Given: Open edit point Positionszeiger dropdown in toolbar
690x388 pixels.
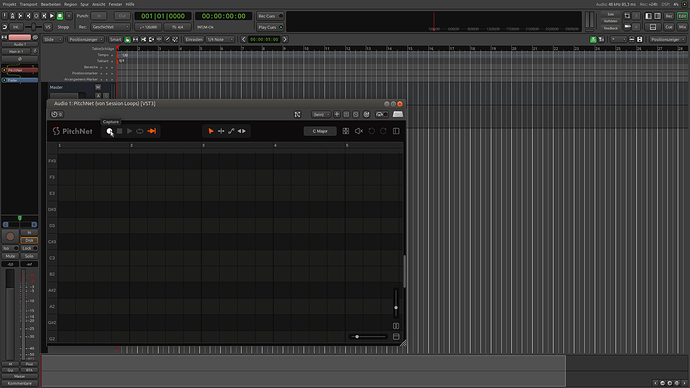Looking at the screenshot, I should [86, 39].
